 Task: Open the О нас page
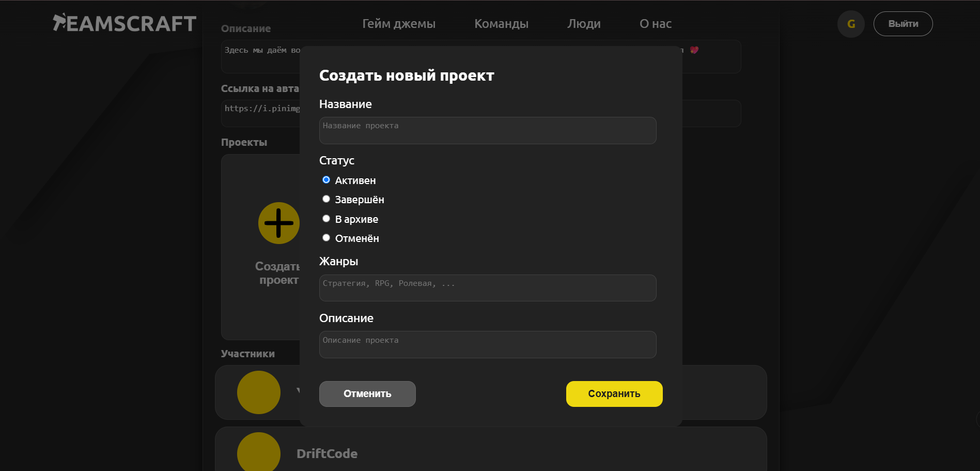pyautogui.click(x=656, y=24)
